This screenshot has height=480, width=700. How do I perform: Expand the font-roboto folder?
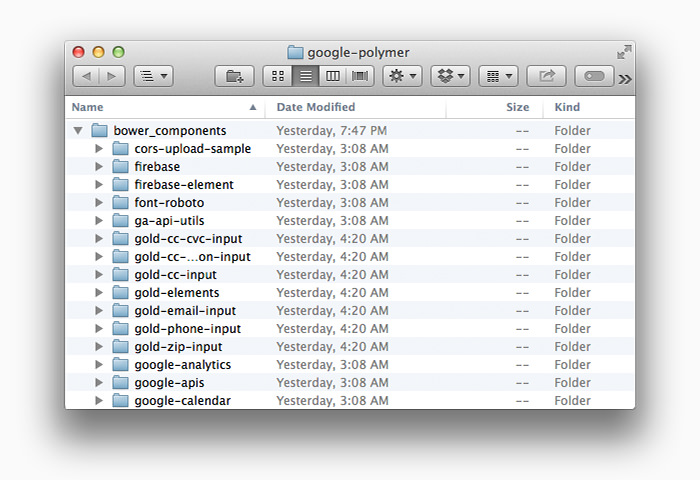click(99, 203)
